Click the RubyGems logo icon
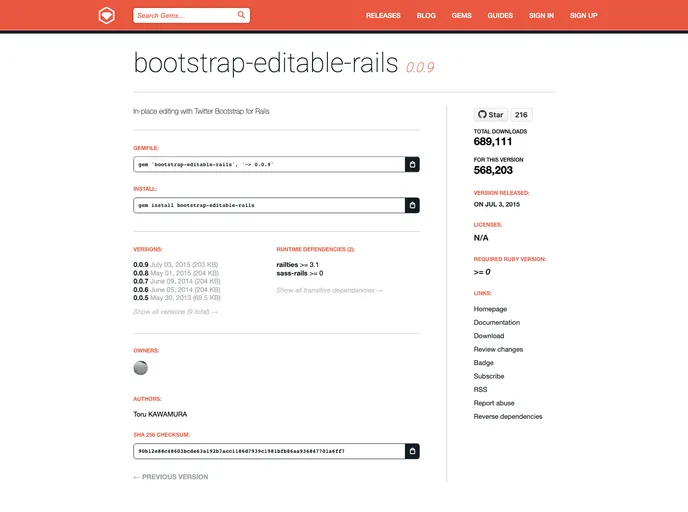Viewport: 688px width, 512px height. click(x=106, y=15)
